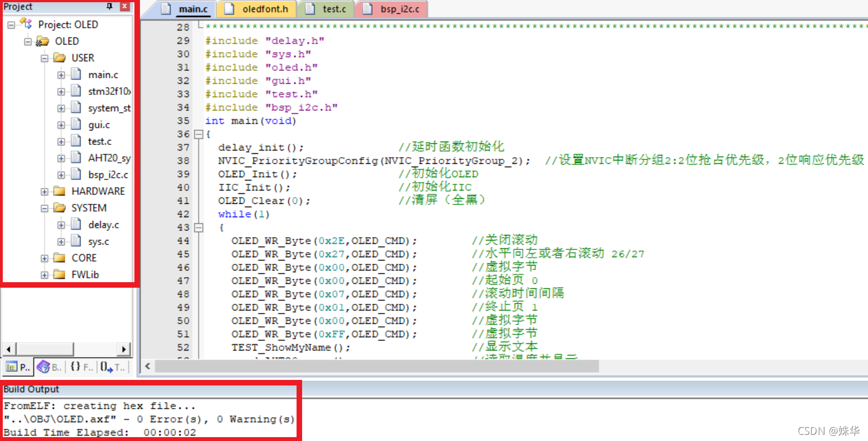
Task: Click the stm32f10x file icon in tree
Action: [76, 91]
